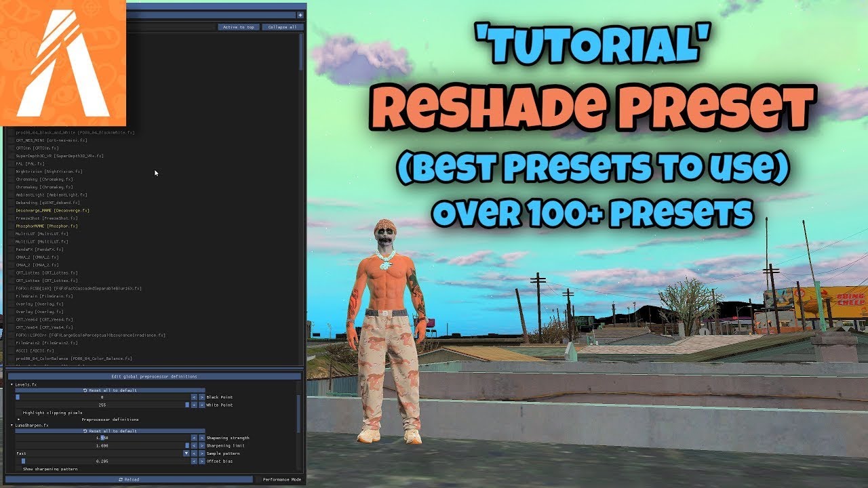Select row 'ASCII [ASCII.fx]'
Image resolution: width=868 pixels, height=488 pixels.
click(x=36, y=350)
